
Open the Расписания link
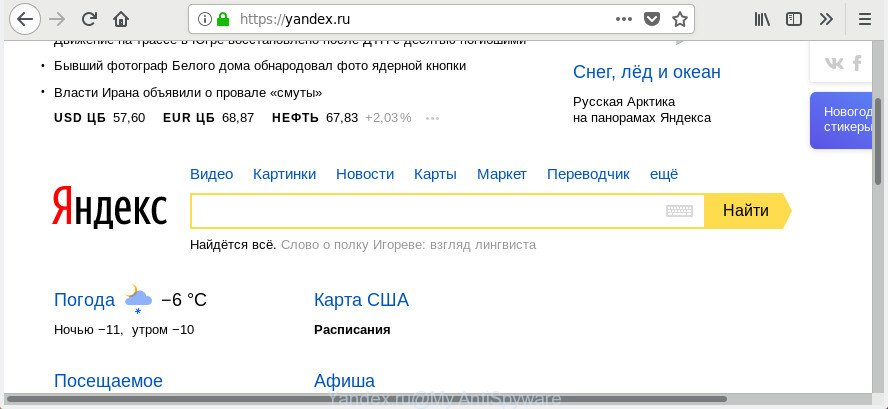tap(352, 330)
